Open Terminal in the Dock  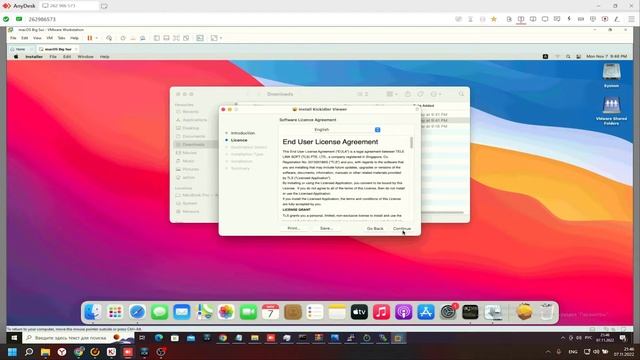(470, 312)
